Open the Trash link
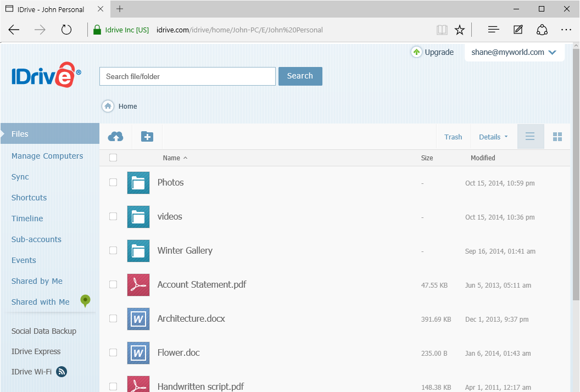Screen dimensions: 580x392 453,137
